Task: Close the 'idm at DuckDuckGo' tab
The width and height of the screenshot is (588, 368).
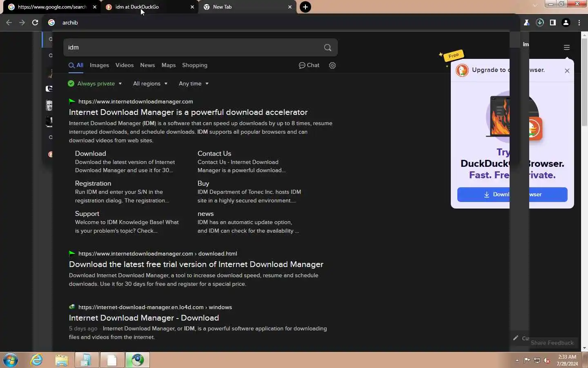Action: pos(192,7)
